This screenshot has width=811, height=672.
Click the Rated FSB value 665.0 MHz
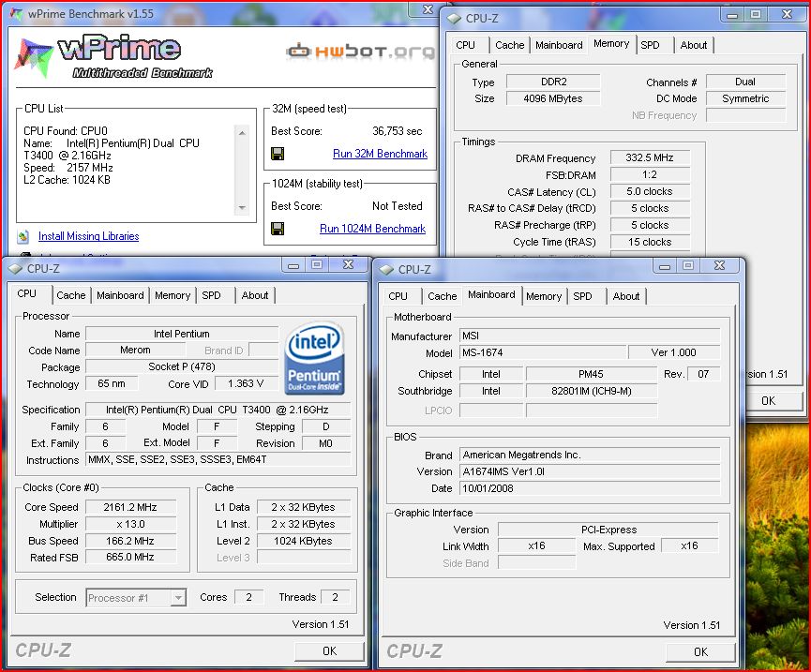(x=130, y=558)
